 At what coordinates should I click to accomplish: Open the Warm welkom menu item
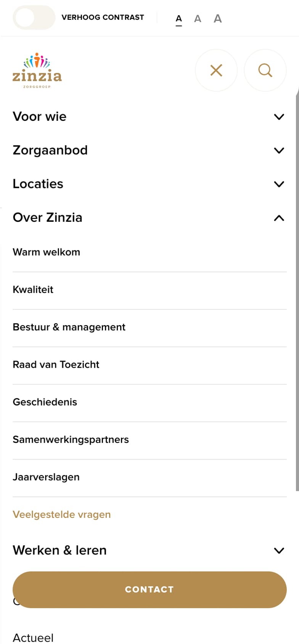pos(149,252)
